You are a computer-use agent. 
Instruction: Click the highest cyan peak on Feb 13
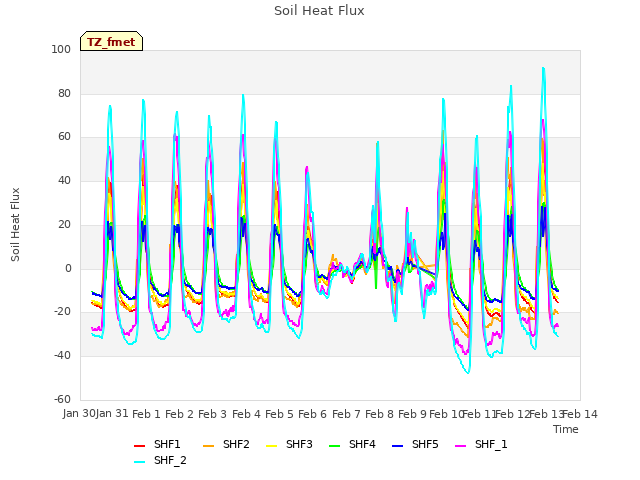[x=543, y=68]
